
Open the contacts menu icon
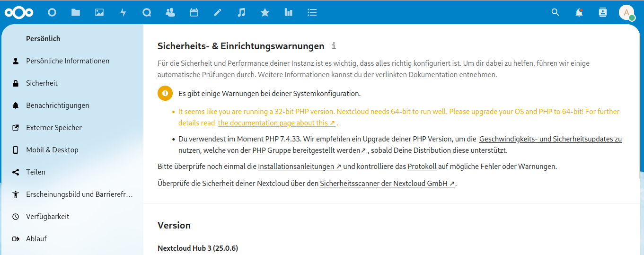point(603,12)
